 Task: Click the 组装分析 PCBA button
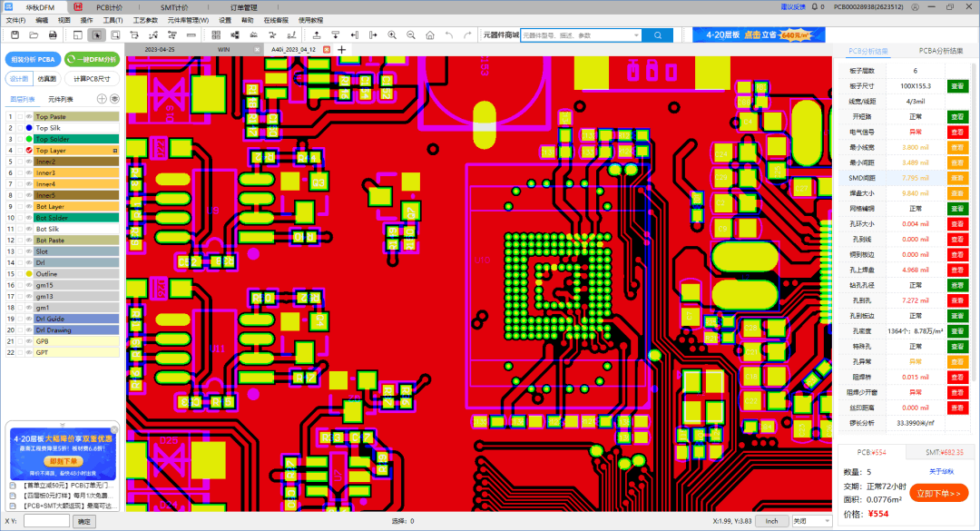[34, 59]
